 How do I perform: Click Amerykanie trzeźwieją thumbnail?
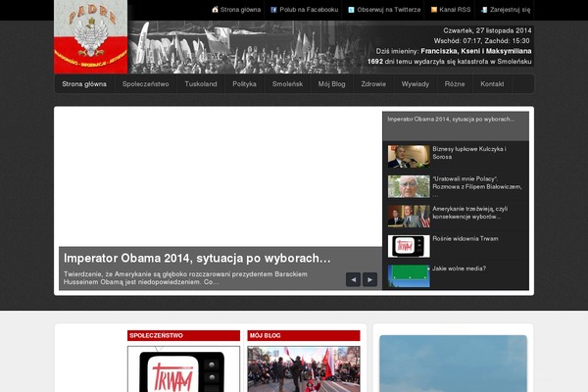pos(409,217)
